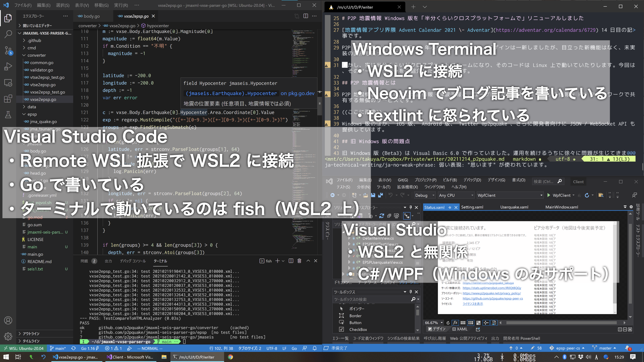This screenshot has height=362, width=644.
Task: Adjust the 66.67% zoom control in the XAML designer
Action: tap(433, 322)
